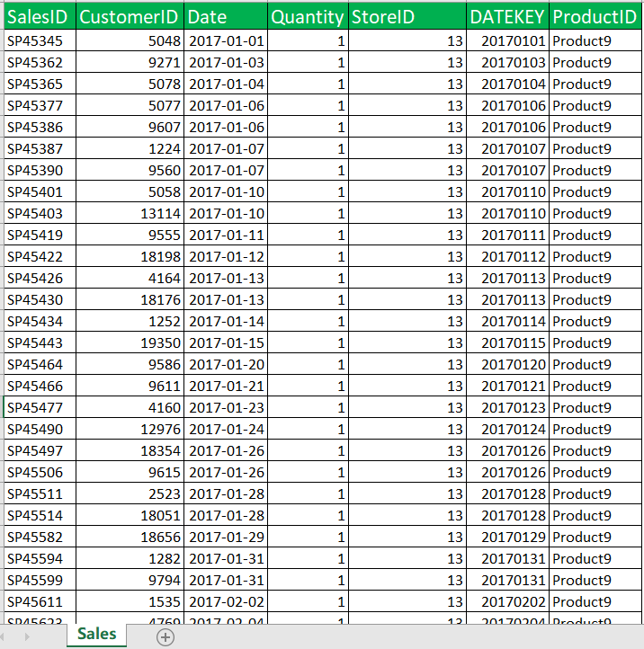
Task: Click date cell 2017-02-02
Action: (x=226, y=601)
